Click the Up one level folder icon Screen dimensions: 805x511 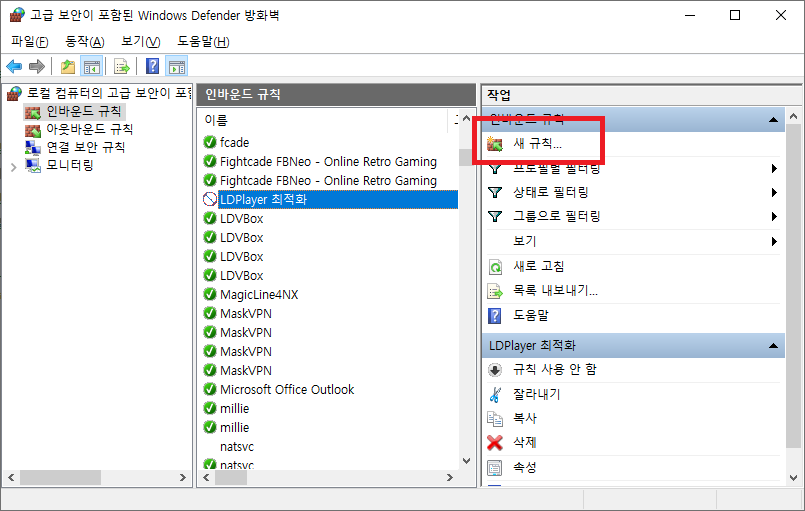tap(68, 66)
